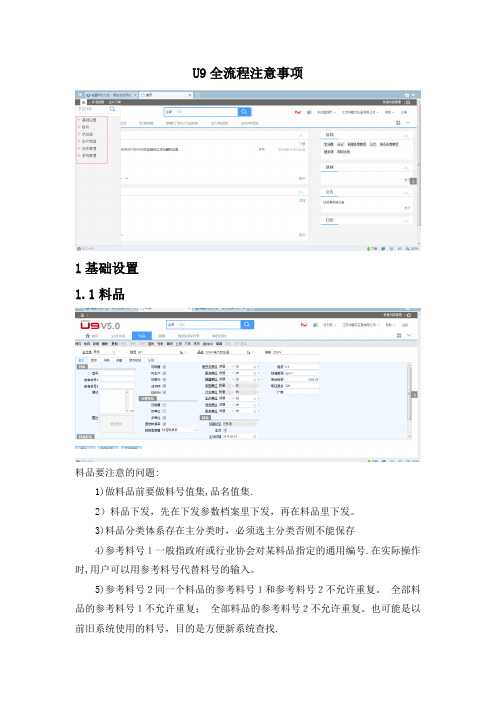Select the highlighted blue 料品 tab
The height and width of the screenshot is (702, 496).
coord(141,335)
